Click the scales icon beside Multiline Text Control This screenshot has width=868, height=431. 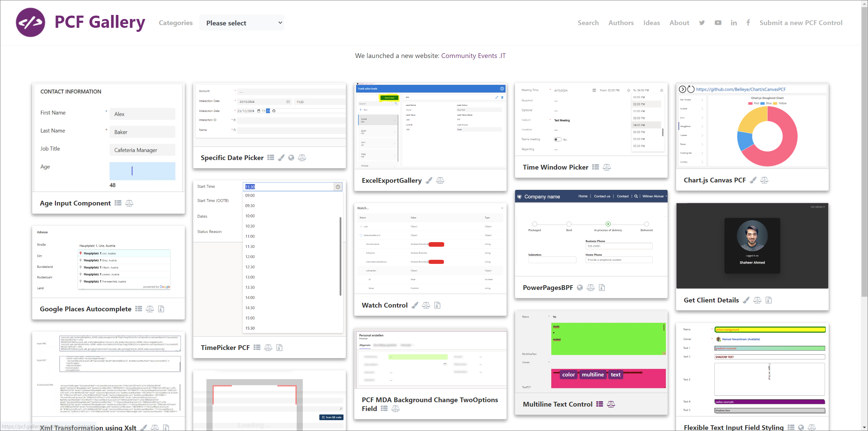(611, 404)
